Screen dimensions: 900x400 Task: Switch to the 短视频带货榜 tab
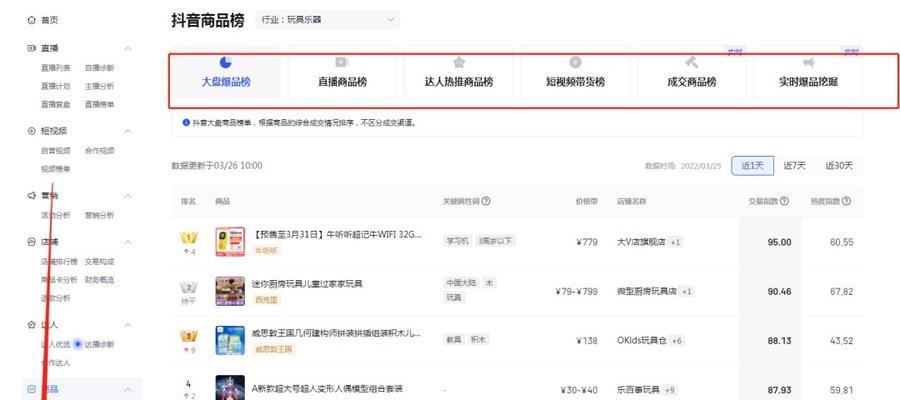coord(575,72)
